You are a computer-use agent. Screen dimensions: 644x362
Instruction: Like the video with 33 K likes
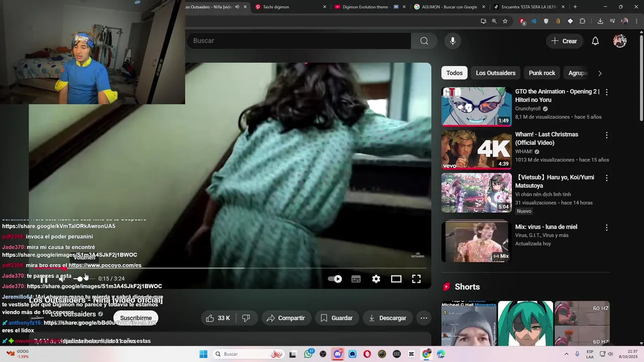[218, 318]
